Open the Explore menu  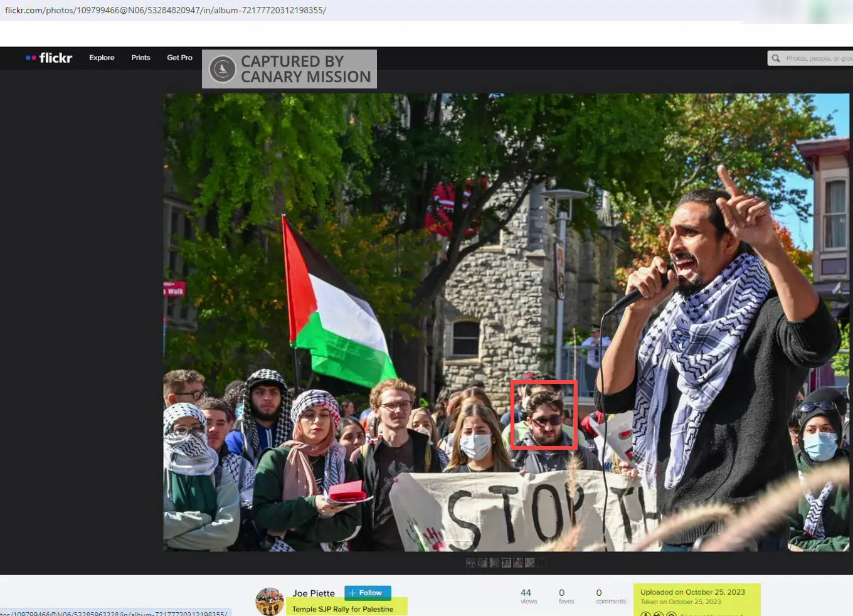pos(102,58)
